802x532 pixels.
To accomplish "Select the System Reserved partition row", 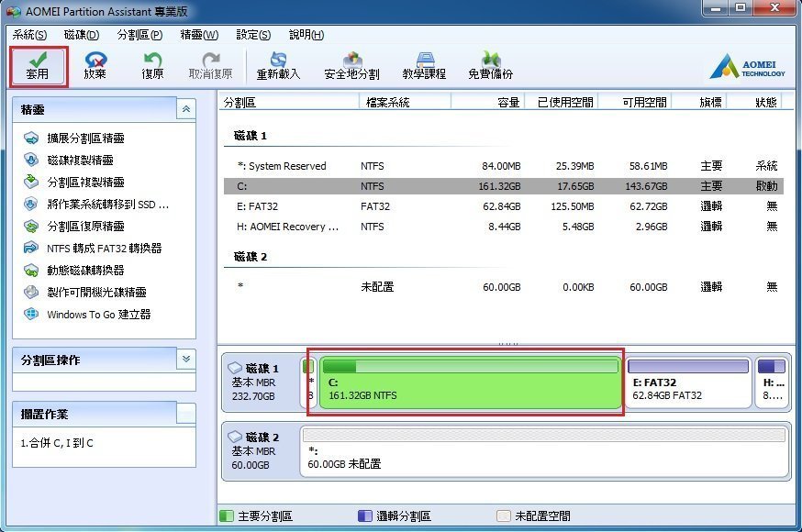I will tap(503, 166).
